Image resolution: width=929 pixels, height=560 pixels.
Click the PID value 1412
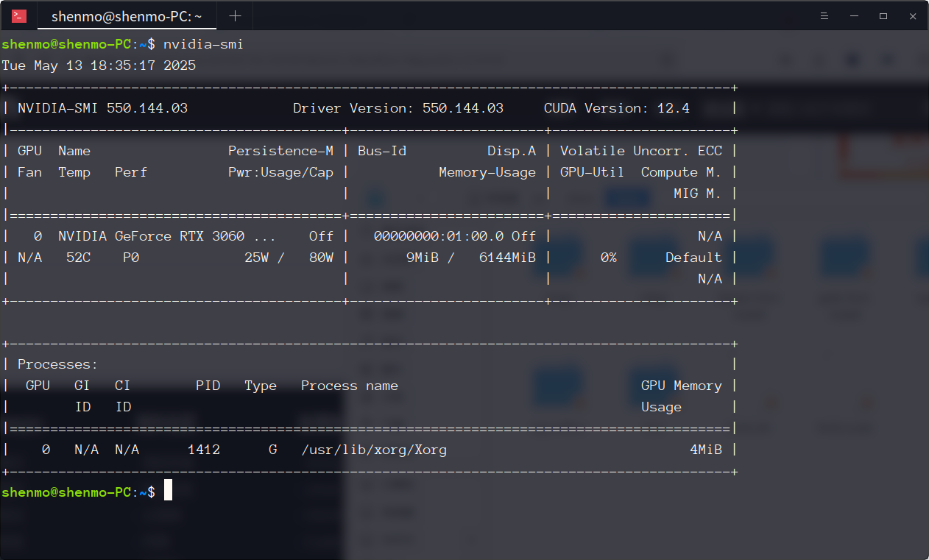[204, 450]
